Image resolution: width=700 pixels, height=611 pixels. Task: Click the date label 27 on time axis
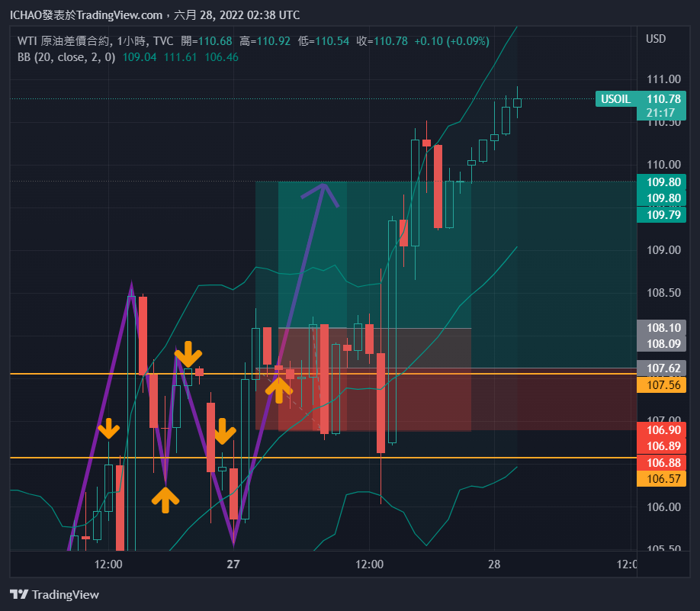233,564
